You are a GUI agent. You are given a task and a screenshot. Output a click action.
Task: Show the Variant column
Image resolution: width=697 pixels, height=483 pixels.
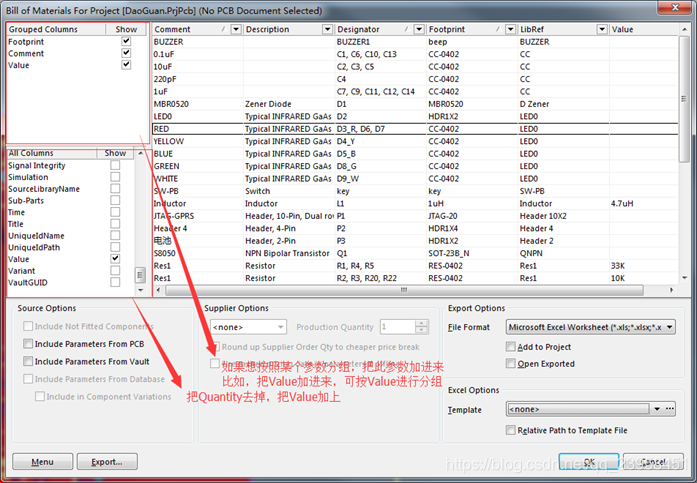pyautogui.click(x=115, y=270)
